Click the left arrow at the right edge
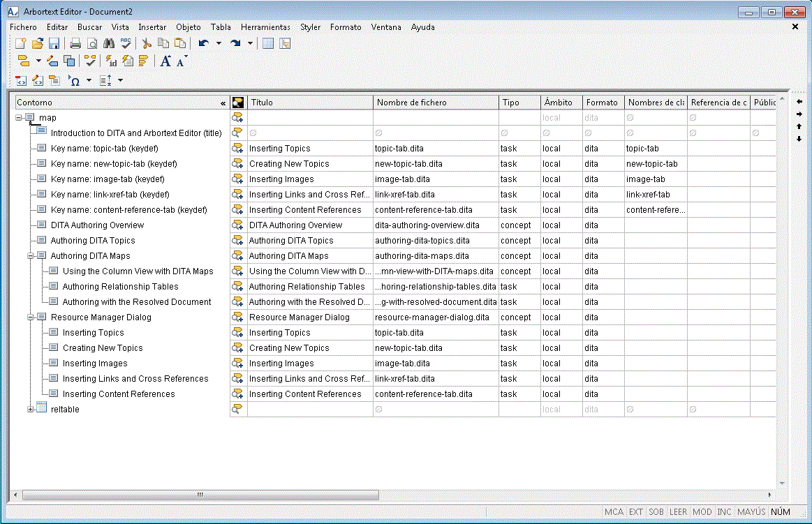This screenshot has width=812, height=524. tap(799, 101)
